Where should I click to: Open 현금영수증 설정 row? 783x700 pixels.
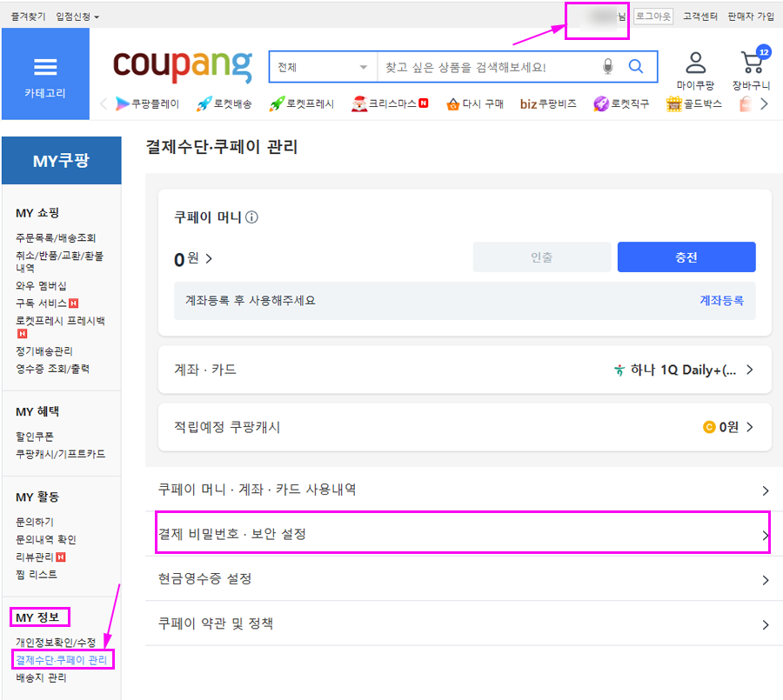(x=463, y=579)
